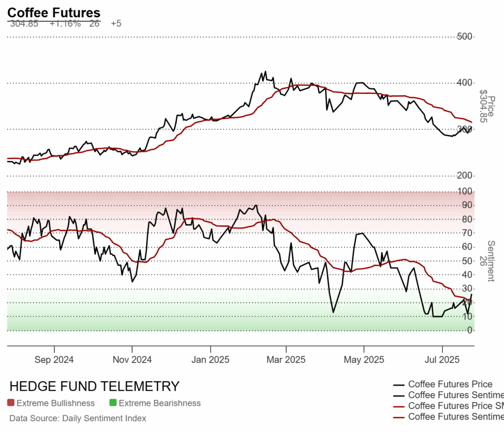The width and height of the screenshot is (504, 432).
Task: Click the Mar 2025 axis tick label
Action: click(x=286, y=359)
